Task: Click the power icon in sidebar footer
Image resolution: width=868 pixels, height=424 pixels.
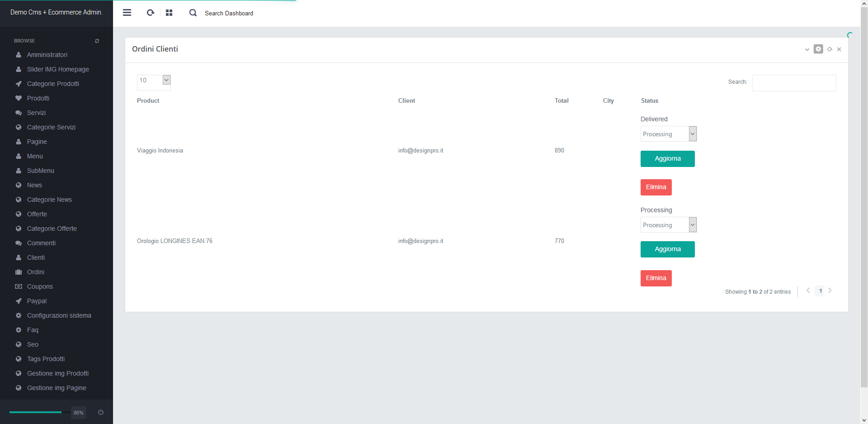Action: [101, 412]
